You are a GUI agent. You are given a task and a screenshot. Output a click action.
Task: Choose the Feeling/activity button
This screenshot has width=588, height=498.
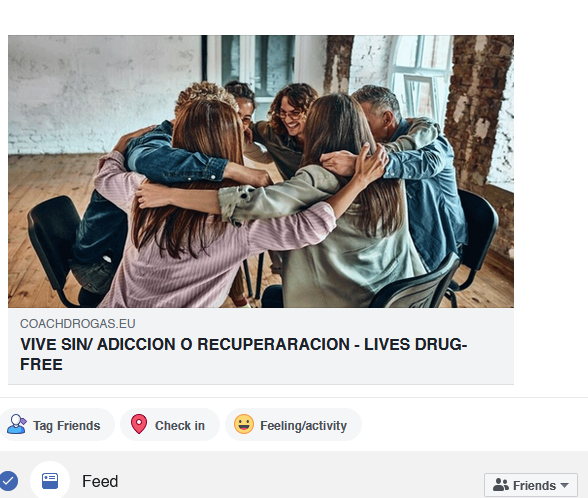293,425
